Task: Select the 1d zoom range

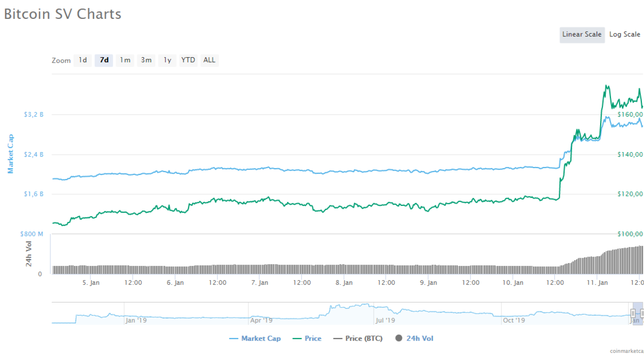Action: (83, 60)
